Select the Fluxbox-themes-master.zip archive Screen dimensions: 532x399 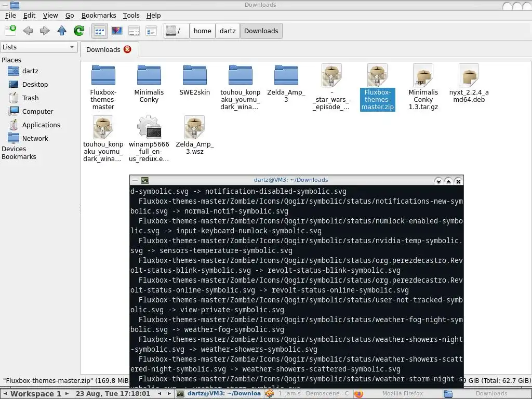tap(377, 87)
